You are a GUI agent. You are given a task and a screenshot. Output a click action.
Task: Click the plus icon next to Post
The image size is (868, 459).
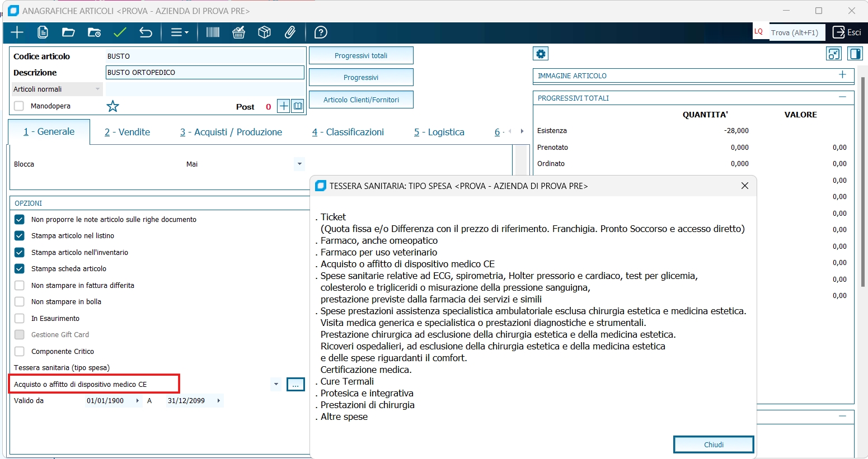click(x=284, y=106)
